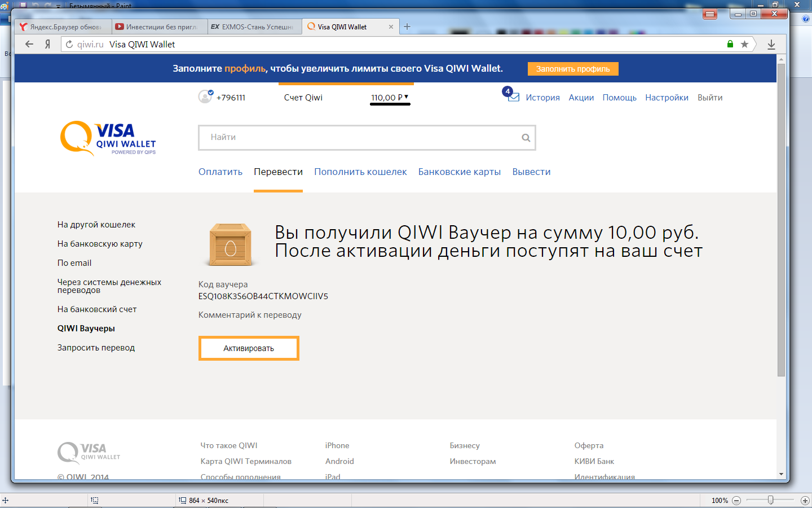The width and height of the screenshot is (812, 508).
Task: Open the Оплатить section
Action: pyautogui.click(x=220, y=172)
